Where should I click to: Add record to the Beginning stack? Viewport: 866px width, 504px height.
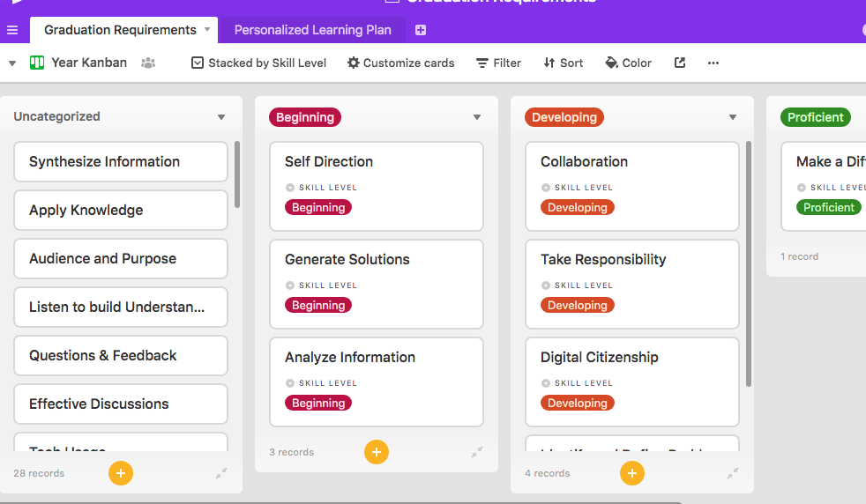click(377, 452)
